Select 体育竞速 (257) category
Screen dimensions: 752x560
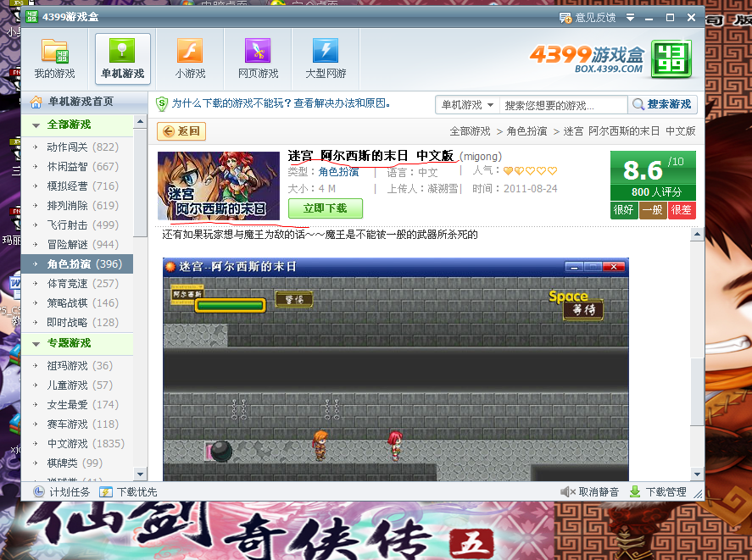click(x=77, y=284)
